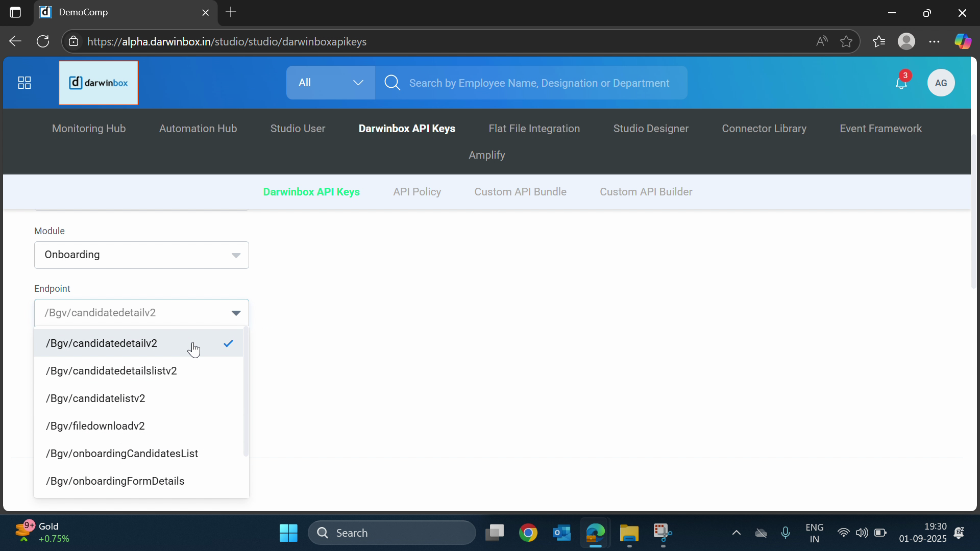
Task: Refresh the browser page
Action: (x=43, y=41)
